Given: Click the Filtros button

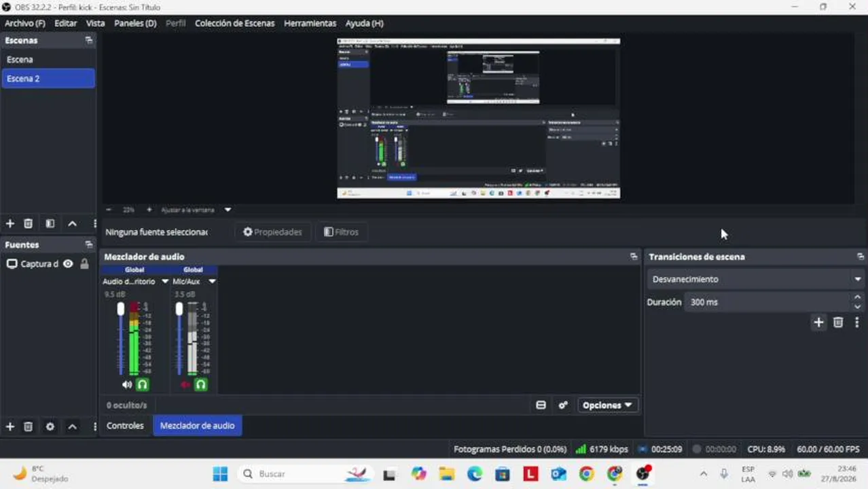Looking at the screenshot, I should 341,232.
